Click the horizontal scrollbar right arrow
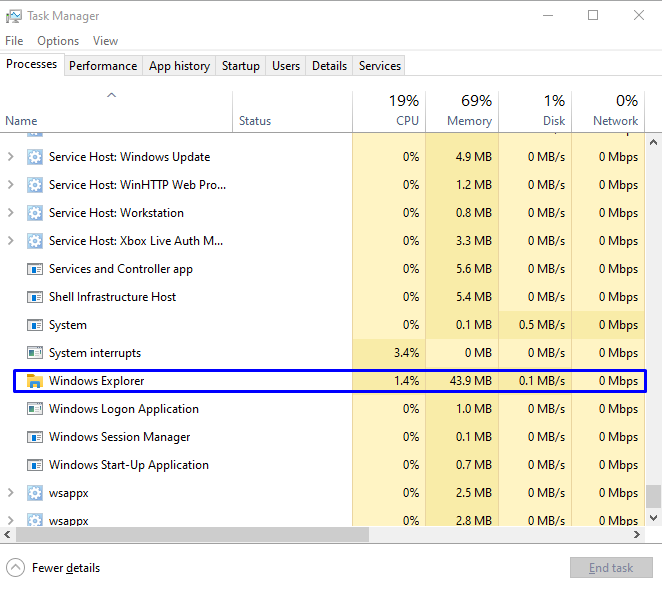 click(637, 535)
